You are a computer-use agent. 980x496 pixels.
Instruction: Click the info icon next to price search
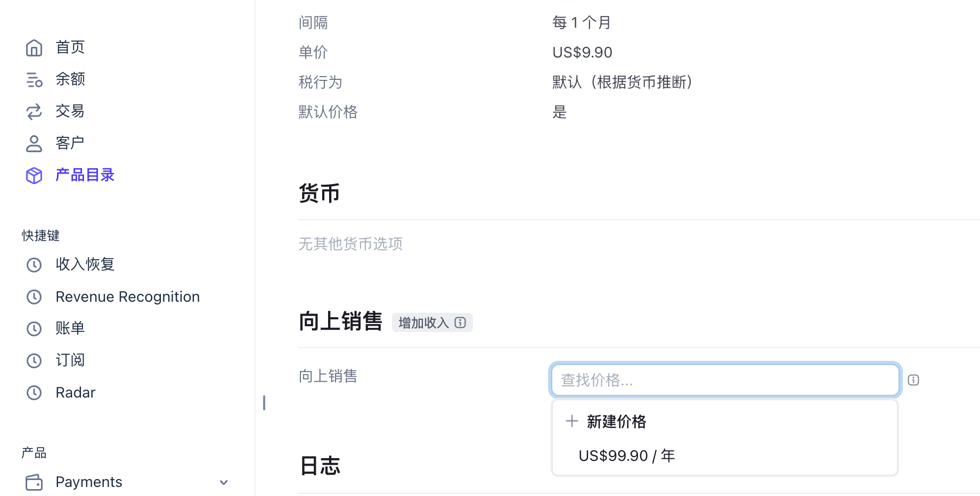coord(913,380)
